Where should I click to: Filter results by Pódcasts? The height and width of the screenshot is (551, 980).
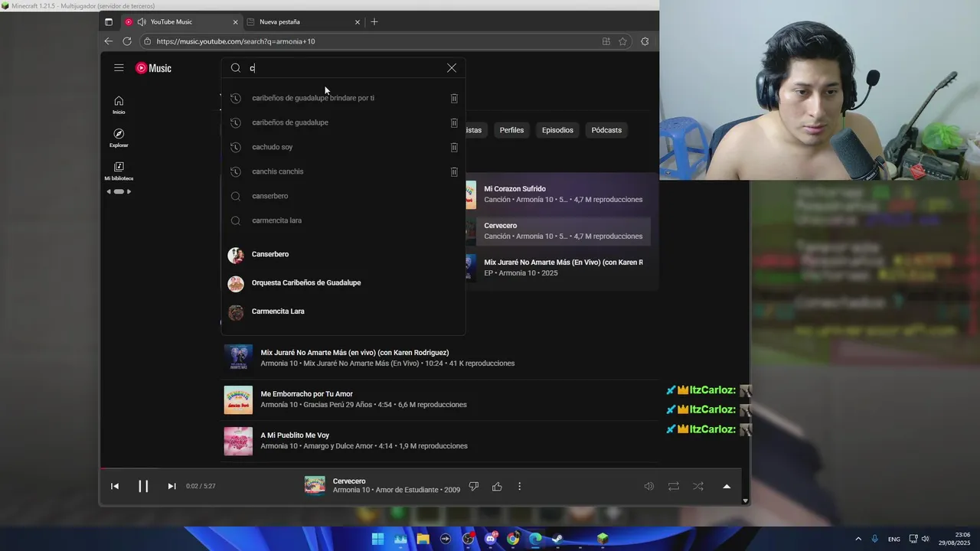pos(606,130)
